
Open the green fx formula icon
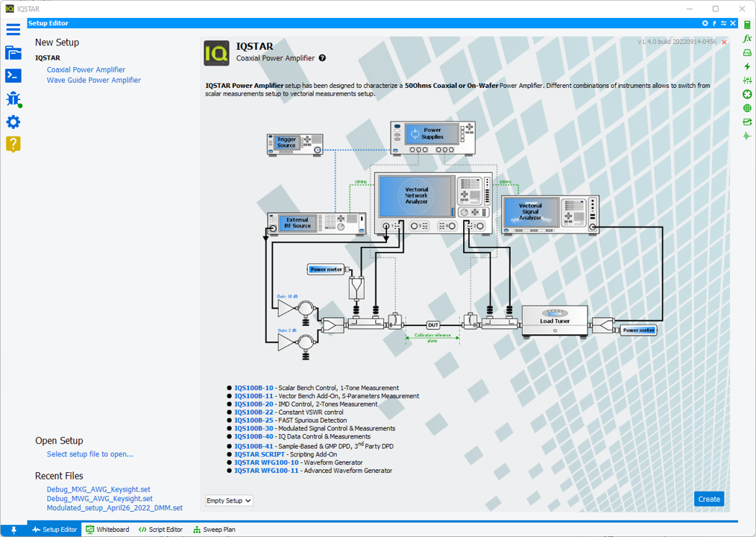[747, 39]
